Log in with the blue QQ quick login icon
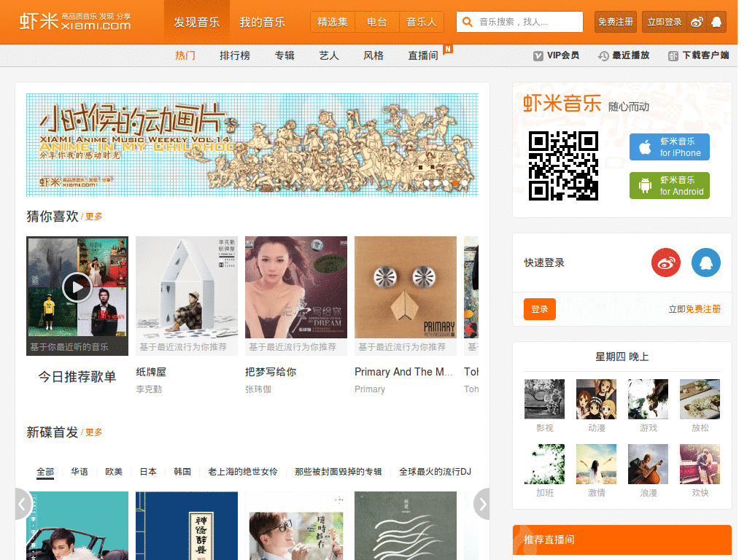The image size is (747, 560). coord(705,262)
